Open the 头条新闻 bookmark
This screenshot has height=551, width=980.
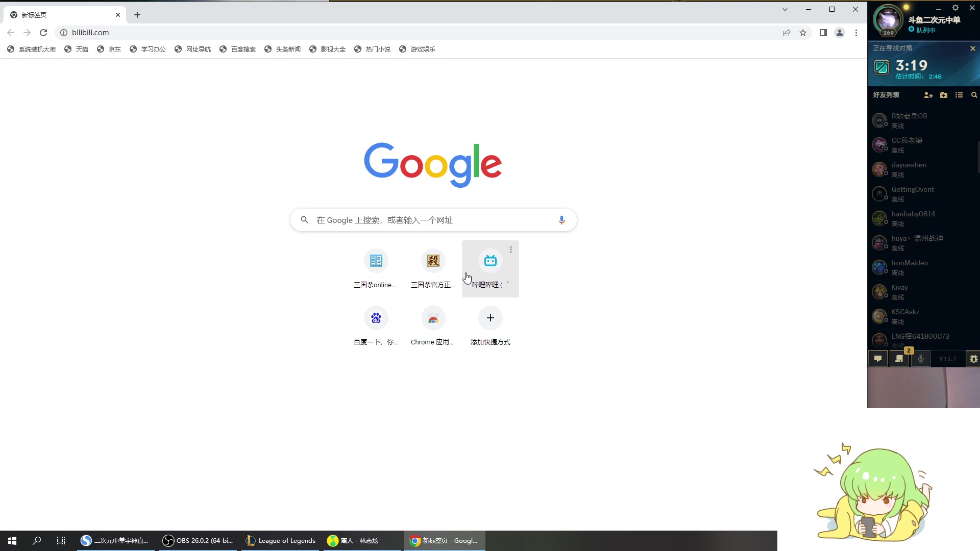tap(283, 49)
